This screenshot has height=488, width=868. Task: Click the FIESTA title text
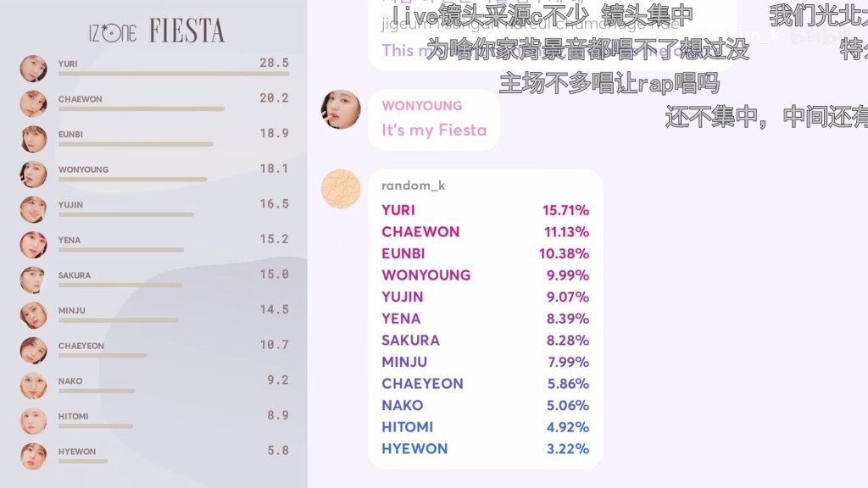[x=187, y=31]
